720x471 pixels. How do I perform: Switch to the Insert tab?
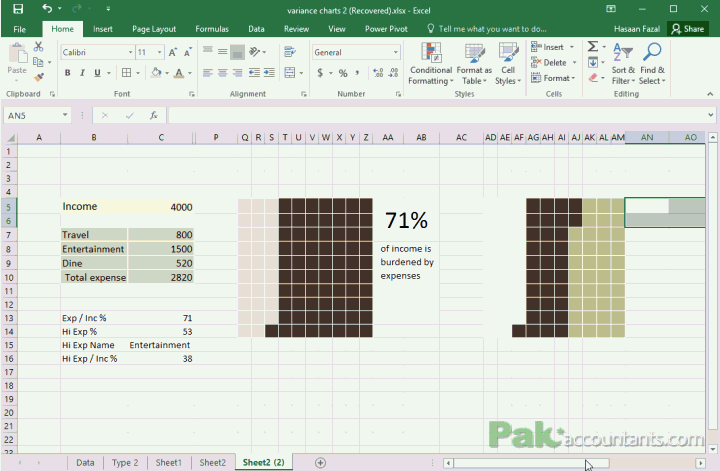coord(102,29)
